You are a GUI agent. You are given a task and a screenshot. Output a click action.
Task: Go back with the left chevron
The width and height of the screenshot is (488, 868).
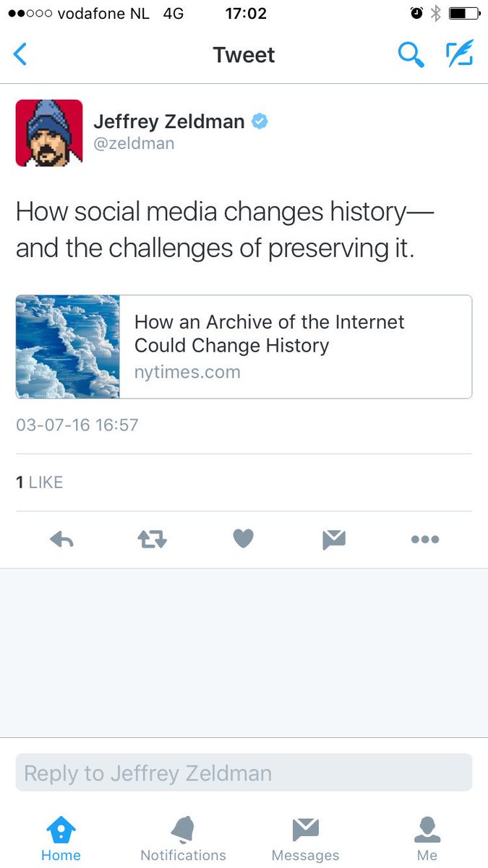(x=20, y=55)
